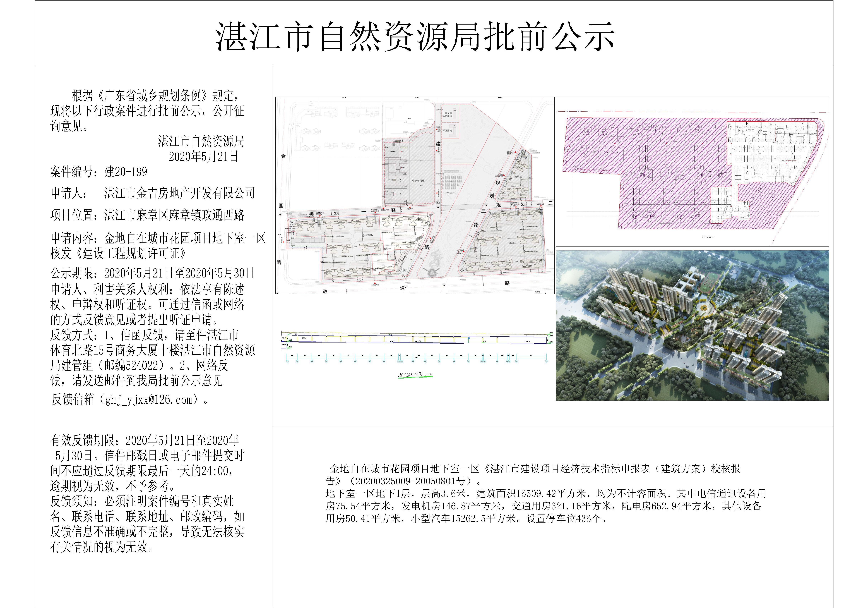
Task: Click the 主入口 marker beside 地块二
Action: (464, 252)
